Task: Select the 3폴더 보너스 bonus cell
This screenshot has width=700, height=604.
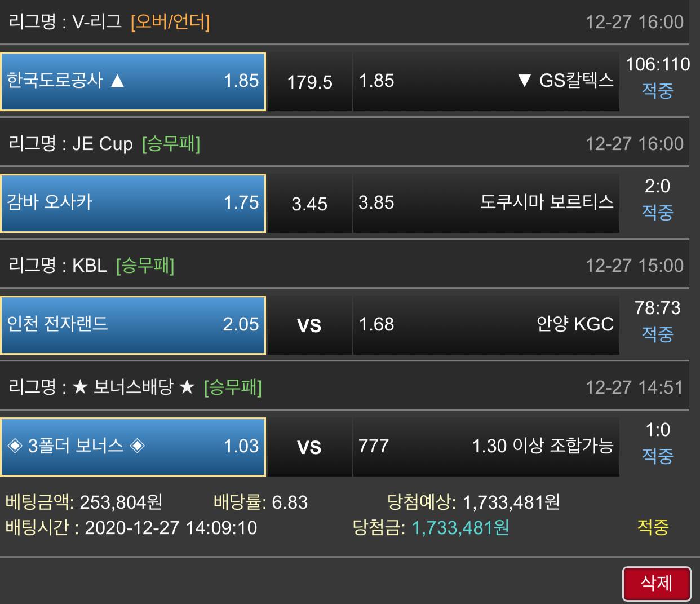Action: coord(133,447)
